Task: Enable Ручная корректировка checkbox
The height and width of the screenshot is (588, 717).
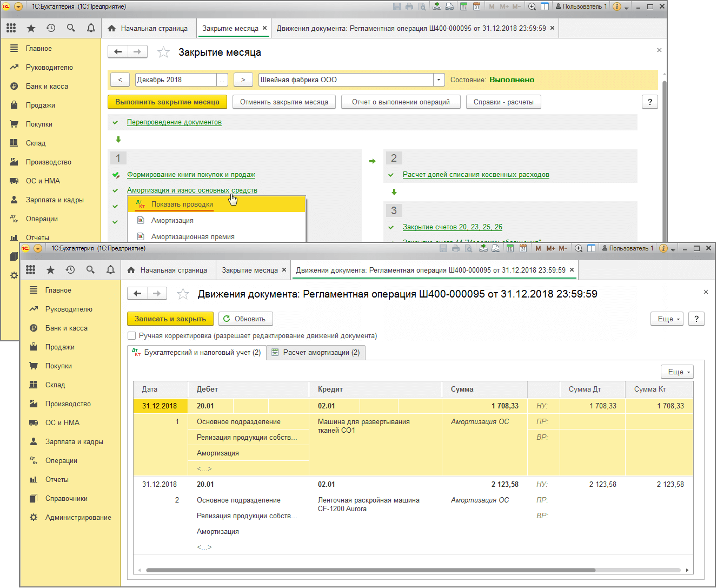Action: [x=131, y=336]
